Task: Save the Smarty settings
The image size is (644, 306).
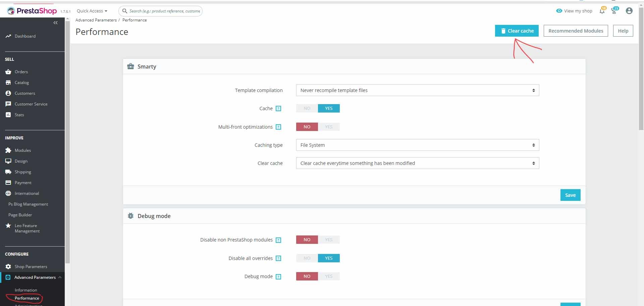Action: click(x=571, y=195)
